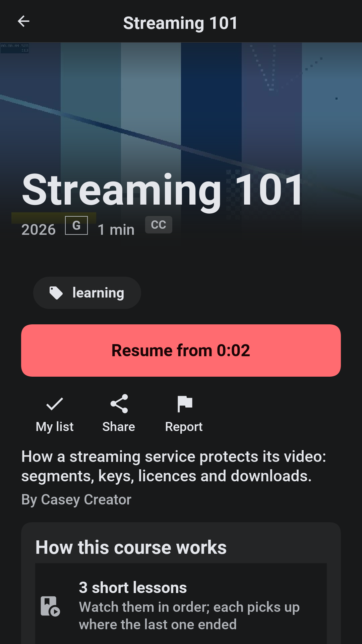Click the Streaming 101 header title

click(181, 23)
